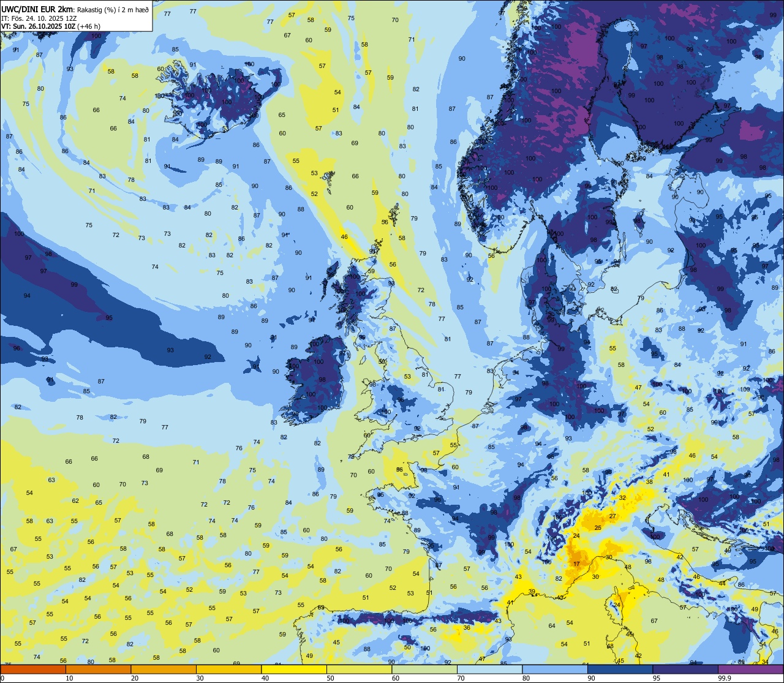Select the indigo 95–99.9 legend segment
Viewport: 784px width, 683px height.
tap(685, 670)
